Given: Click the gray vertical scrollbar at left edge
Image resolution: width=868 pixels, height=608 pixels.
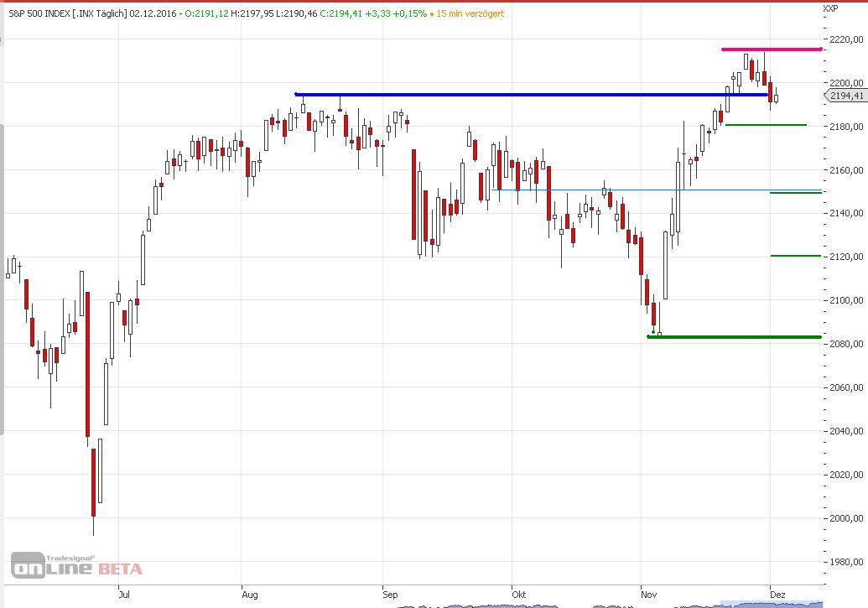Looking at the screenshot, I should click(2, 279).
